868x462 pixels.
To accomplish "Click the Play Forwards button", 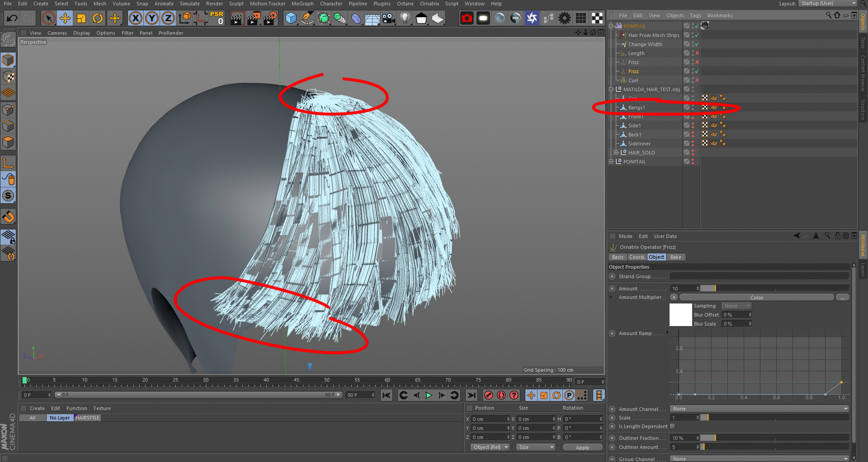I will click(x=429, y=396).
